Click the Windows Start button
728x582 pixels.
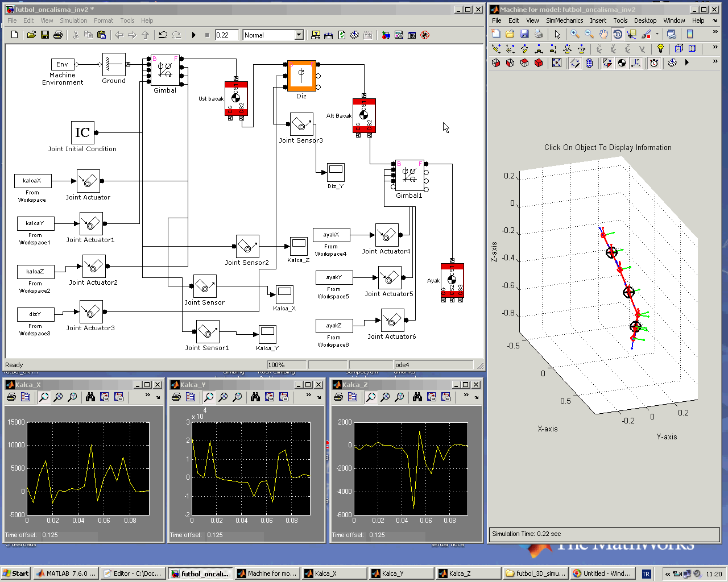(15, 573)
